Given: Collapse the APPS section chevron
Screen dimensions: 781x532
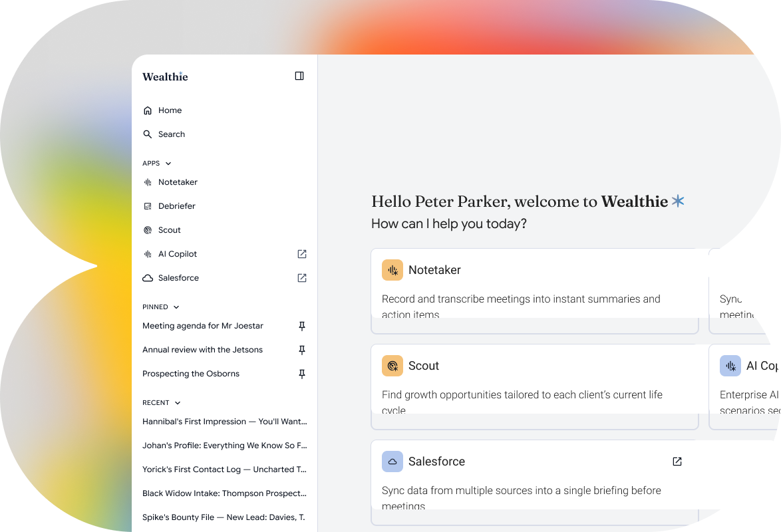Looking at the screenshot, I should point(168,164).
